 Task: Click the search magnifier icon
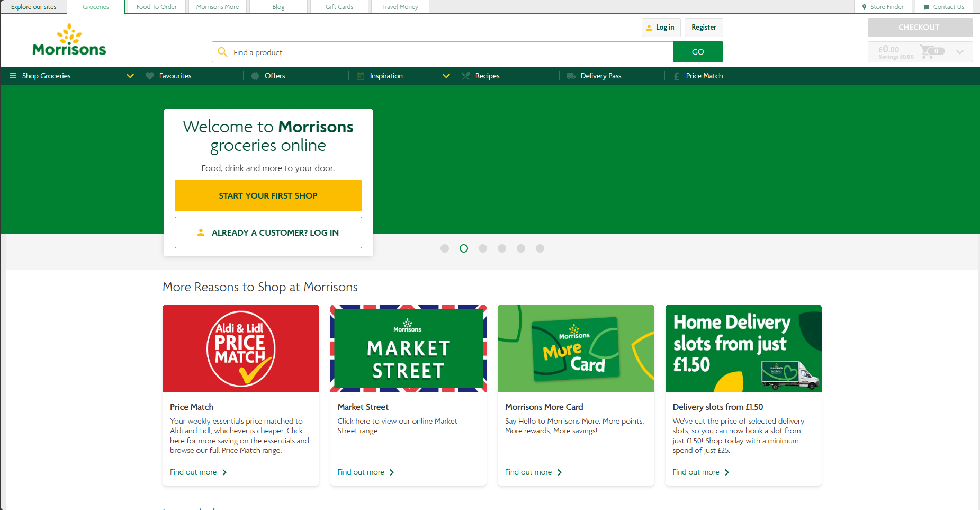point(223,52)
